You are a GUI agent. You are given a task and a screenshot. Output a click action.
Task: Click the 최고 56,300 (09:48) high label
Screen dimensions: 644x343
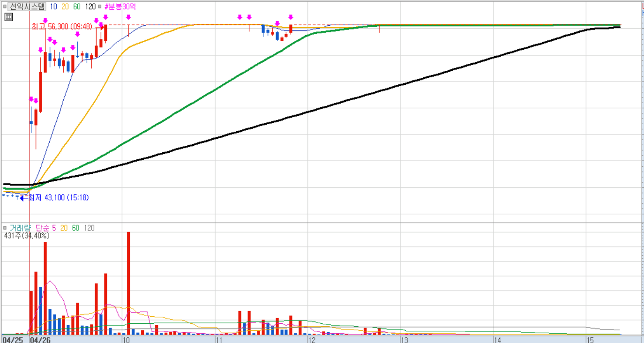point(62,27)
